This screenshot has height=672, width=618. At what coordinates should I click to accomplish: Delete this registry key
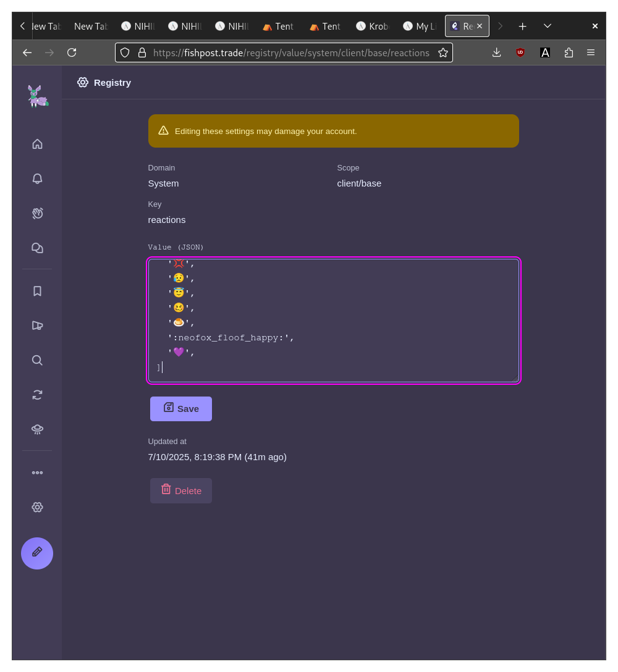pyautogui.click(x=181, y=490)
